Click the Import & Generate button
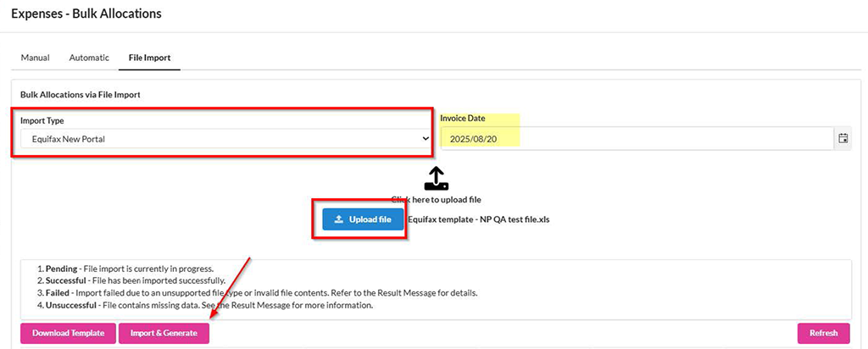868x349 pixels. point(164,333)
